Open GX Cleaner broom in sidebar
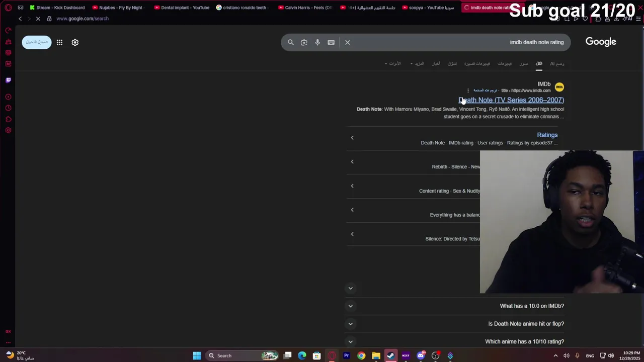The width and height of the screenshot is (644, 362). coord(8,42)
